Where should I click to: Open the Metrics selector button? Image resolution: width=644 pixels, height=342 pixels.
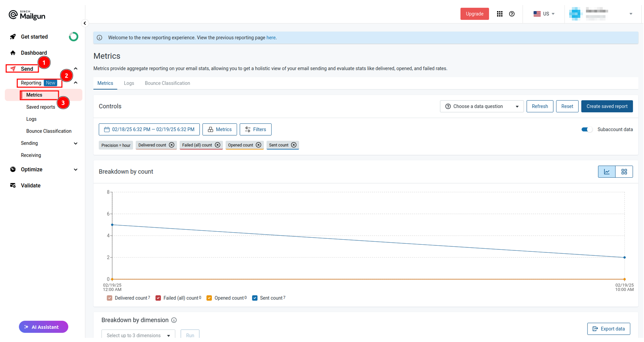pyautogui.click(x=220, y=129)
